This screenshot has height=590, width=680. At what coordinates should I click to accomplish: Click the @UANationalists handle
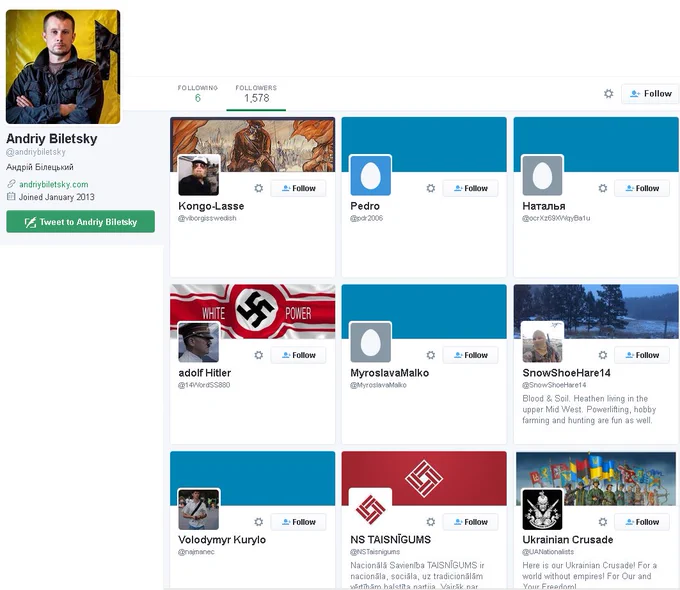[x=548, y=552]
